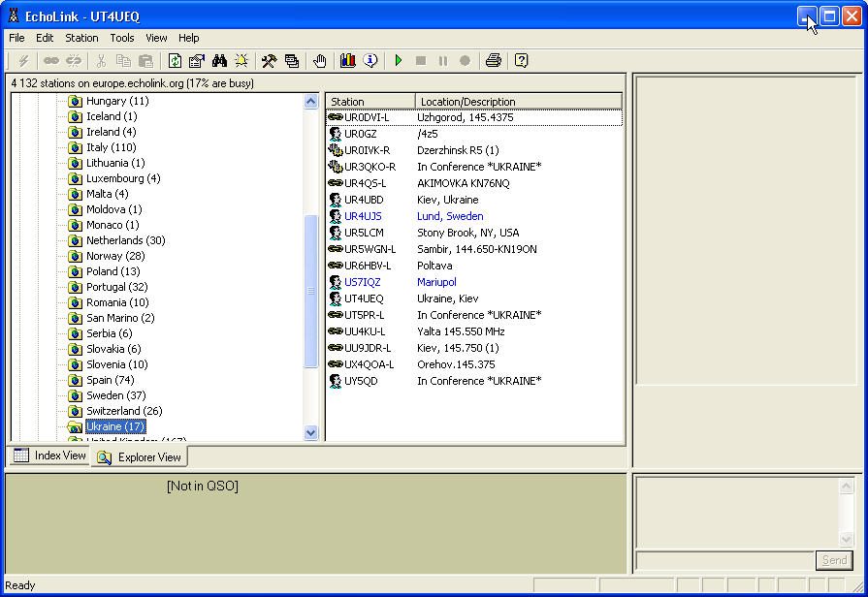Switch to the Index View tab
This screenshot has height=597, width=868.
49,456
